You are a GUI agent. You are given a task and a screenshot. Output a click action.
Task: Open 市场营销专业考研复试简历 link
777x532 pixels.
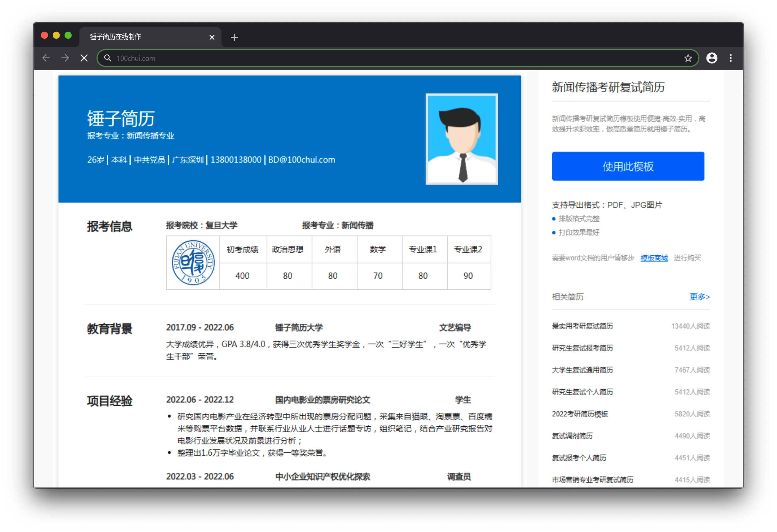pyautogui.click(x=593, y=480)
